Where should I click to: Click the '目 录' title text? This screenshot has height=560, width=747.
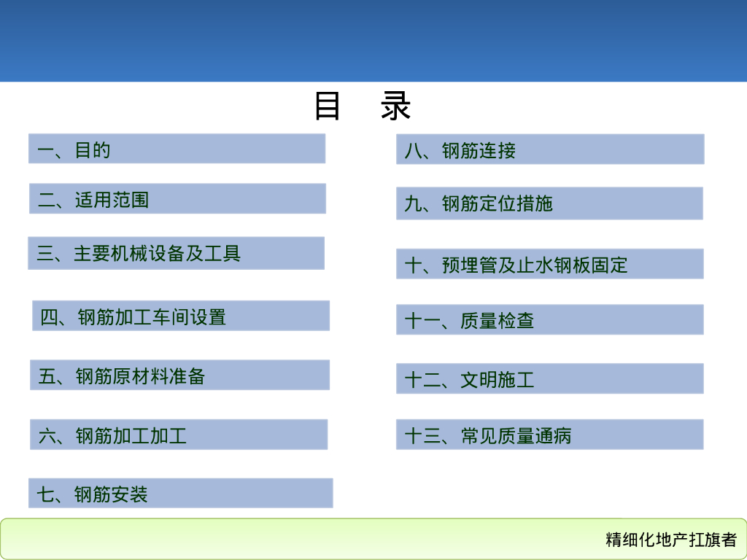(x=363, y=106)
